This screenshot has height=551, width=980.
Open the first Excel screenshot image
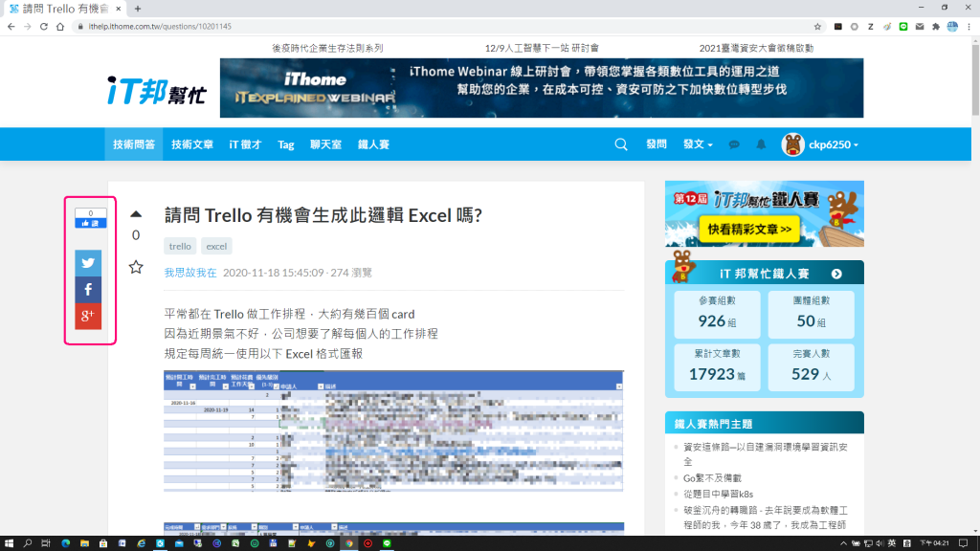click(x=393, y=431)
